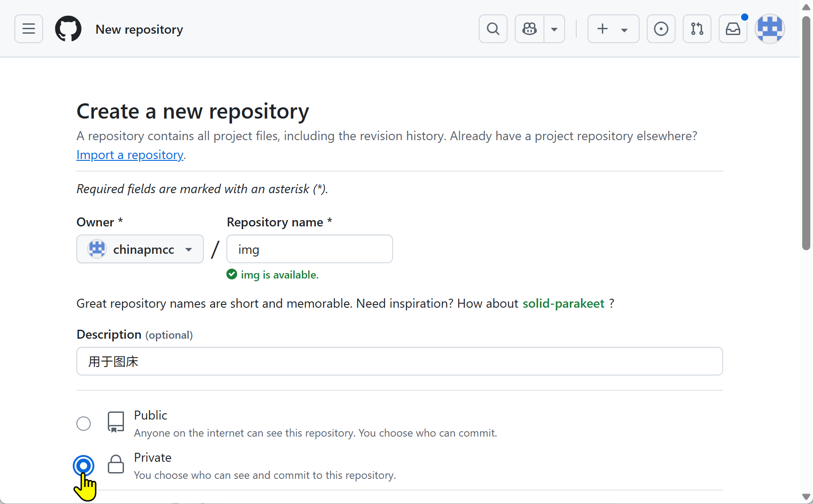Viewport: 813px width, 504px height.
Task: Click the Repository name input field
Action: point(309,249)
